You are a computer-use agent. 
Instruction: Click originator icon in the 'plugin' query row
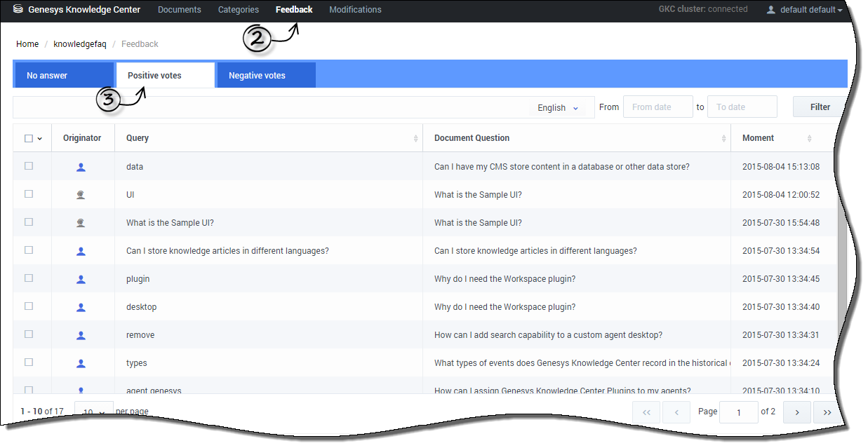(x=81, y=279)
